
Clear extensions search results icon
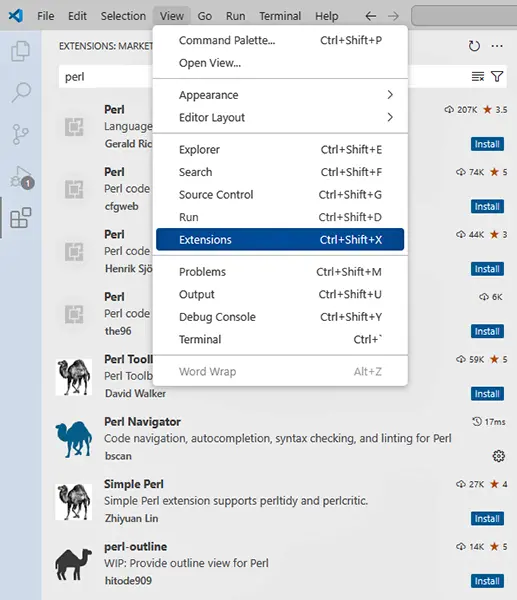[x=478, y=77]
